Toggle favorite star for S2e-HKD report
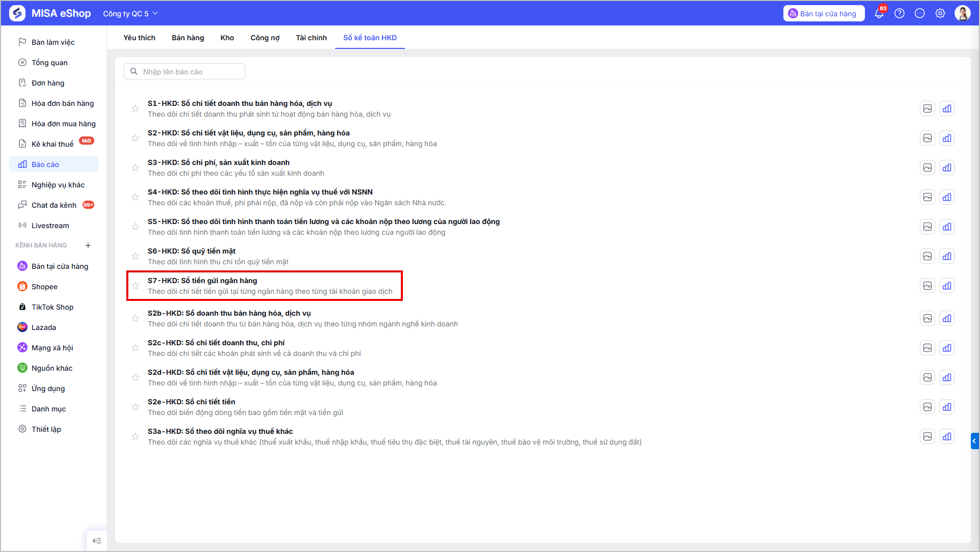Screen dimensions: 980x552 click(135, 407)
